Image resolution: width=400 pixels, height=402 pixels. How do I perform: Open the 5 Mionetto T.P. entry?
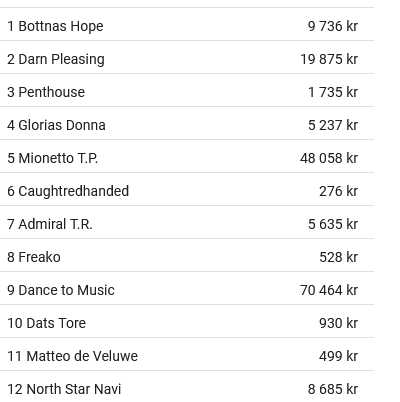[187, 158]
